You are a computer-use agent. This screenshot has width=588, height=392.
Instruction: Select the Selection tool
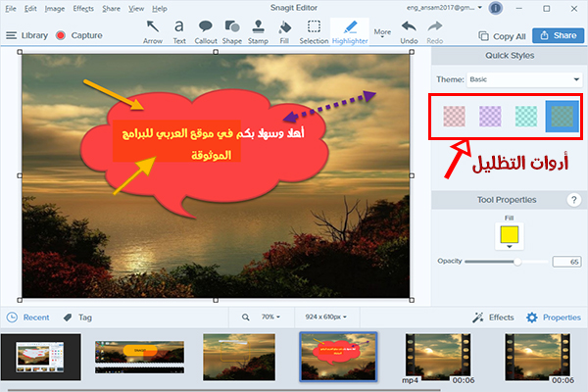(x=314, y=32)
